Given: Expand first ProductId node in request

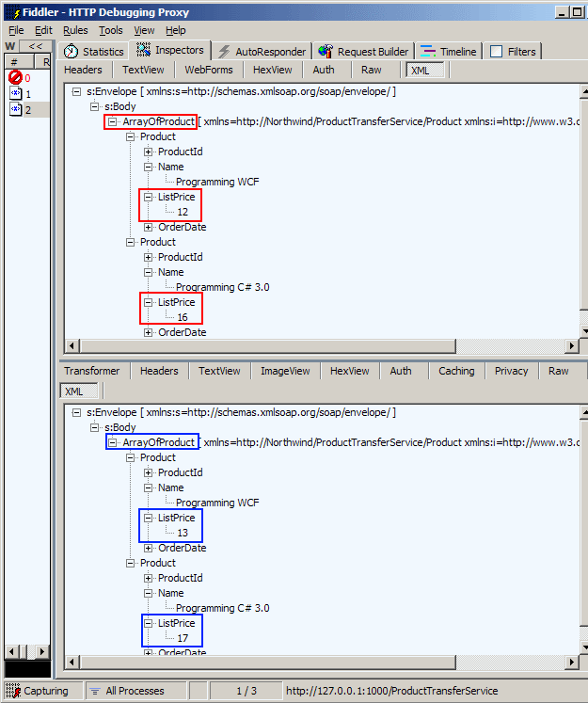Looking at the screenshot, I should (149, 152).
